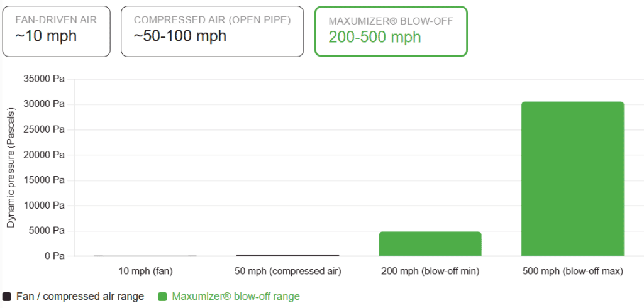Click the 200 mph blow-off min green bar
Screen dimensions: 644x308
(x=430, y=244)
